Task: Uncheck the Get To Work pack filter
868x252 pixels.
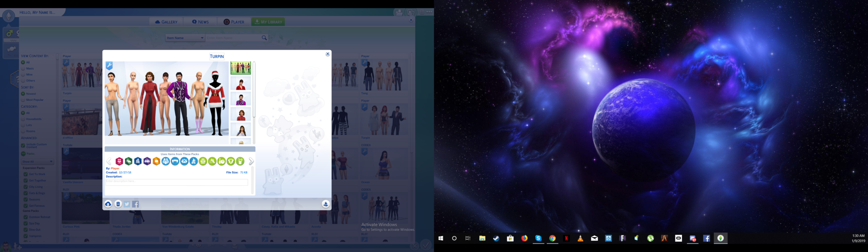Action: 26,174
